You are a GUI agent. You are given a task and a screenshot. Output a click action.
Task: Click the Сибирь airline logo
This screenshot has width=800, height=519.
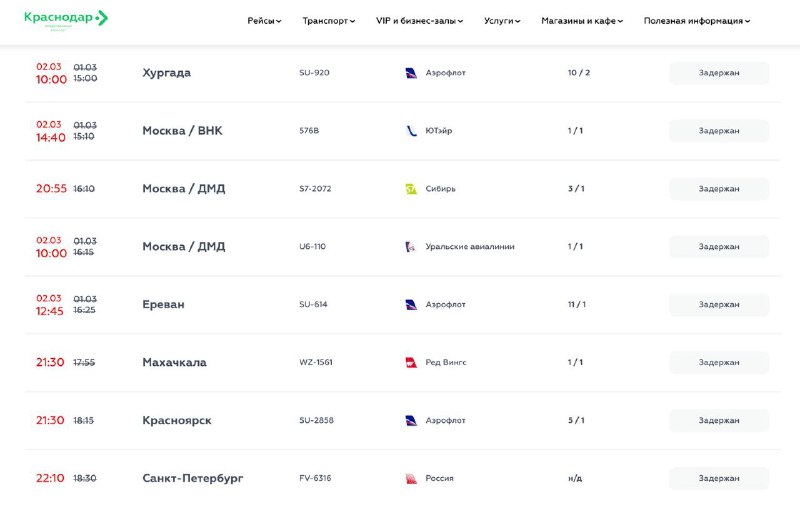[411, 189]
